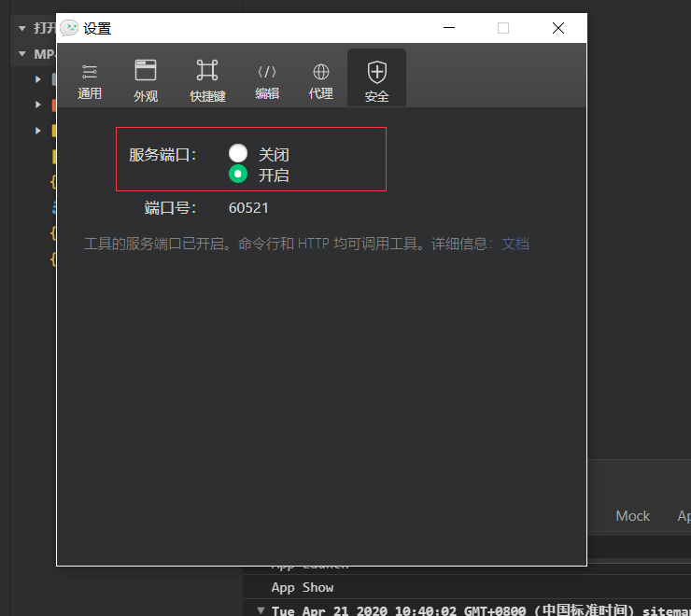Click the 服务端口 label

click(x=162, y=155)
